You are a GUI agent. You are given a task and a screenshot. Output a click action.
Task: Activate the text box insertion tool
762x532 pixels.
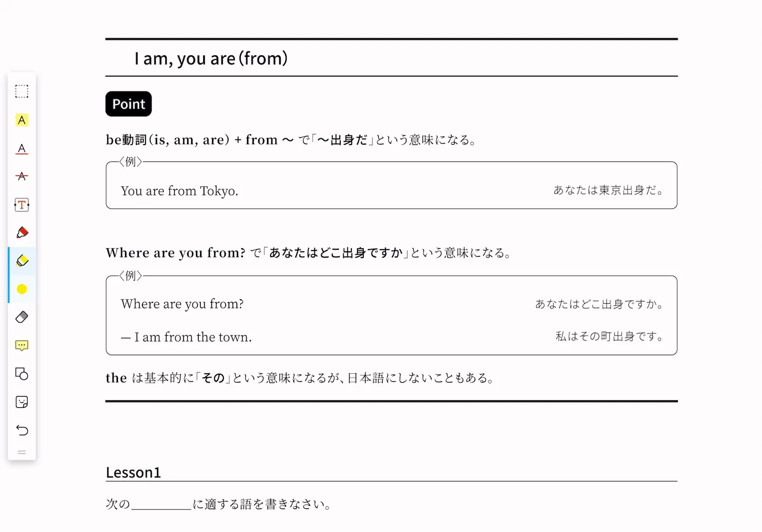point(22,205)
